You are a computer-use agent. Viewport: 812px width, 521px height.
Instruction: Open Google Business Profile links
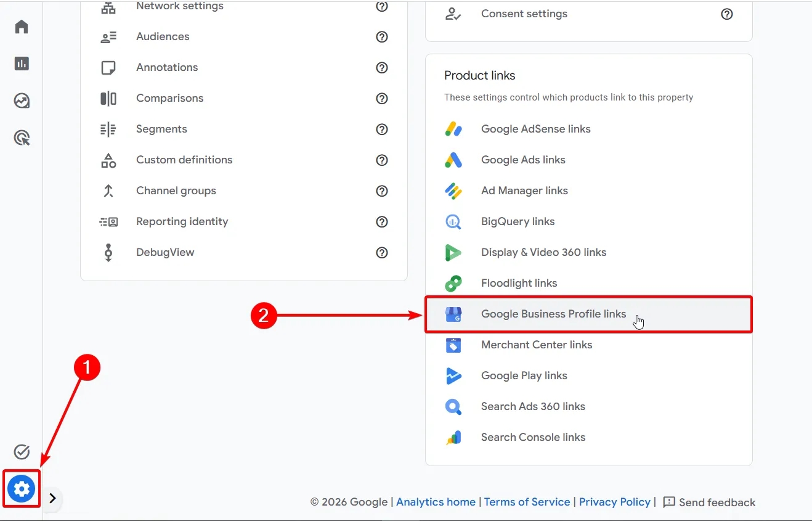(x=589, y=314)
